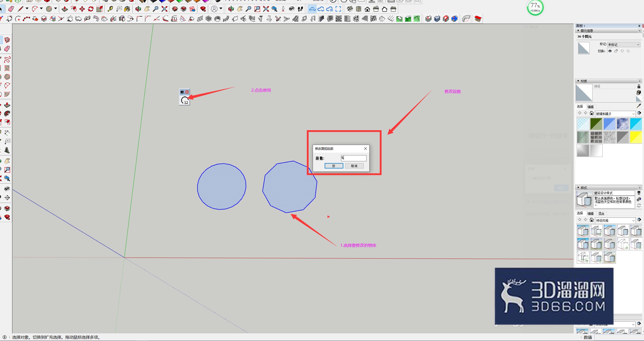Switch to the 编辑 tab in materials
644x341 pixels.
[590, 107]
